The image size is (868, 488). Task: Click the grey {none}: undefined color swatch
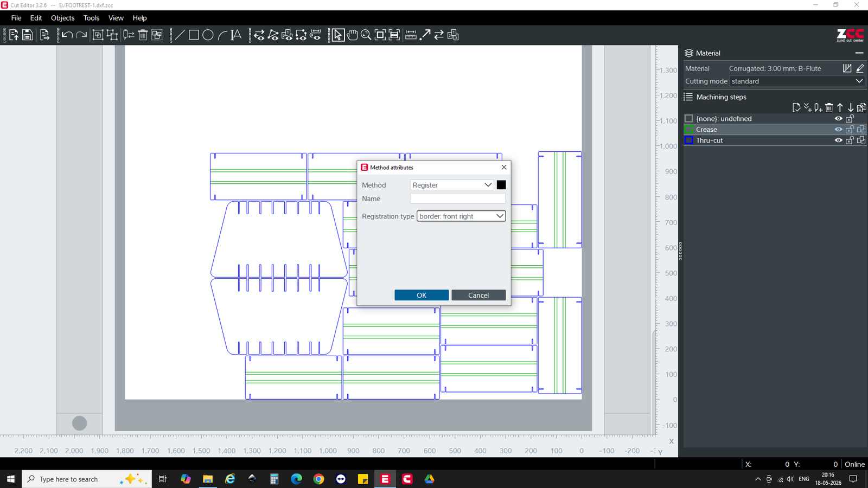click(x=689, y=119)
